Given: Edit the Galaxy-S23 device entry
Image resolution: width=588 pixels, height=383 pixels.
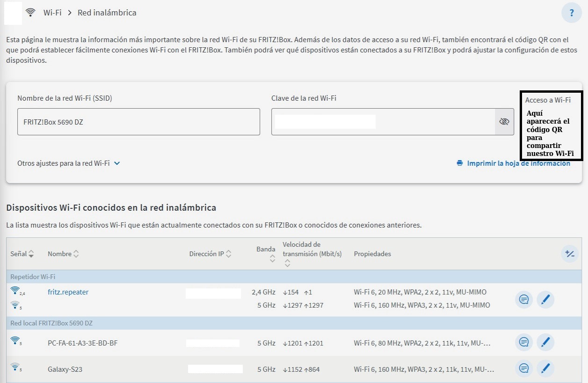Looking at the screenshot, I should pyautogui.click(x=545, y=369).
